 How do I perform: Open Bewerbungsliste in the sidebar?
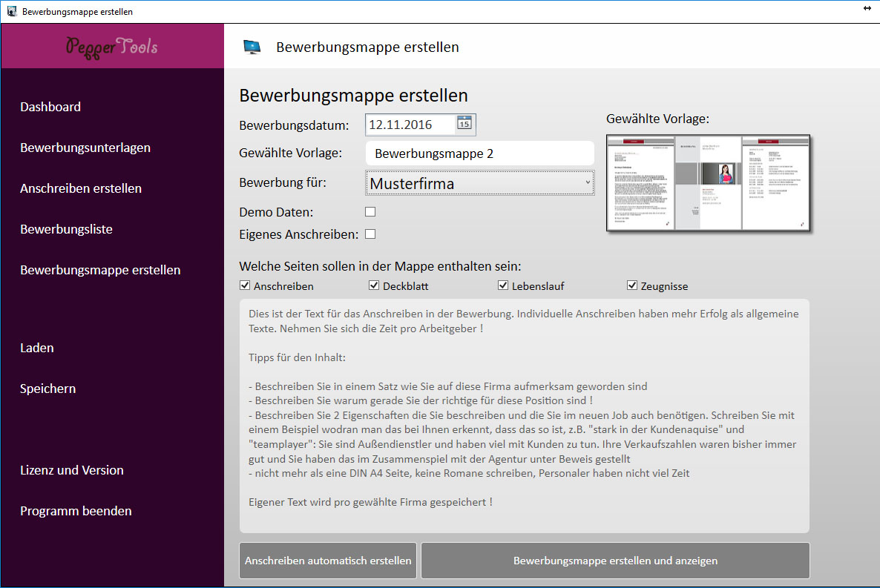coord(66,229)
